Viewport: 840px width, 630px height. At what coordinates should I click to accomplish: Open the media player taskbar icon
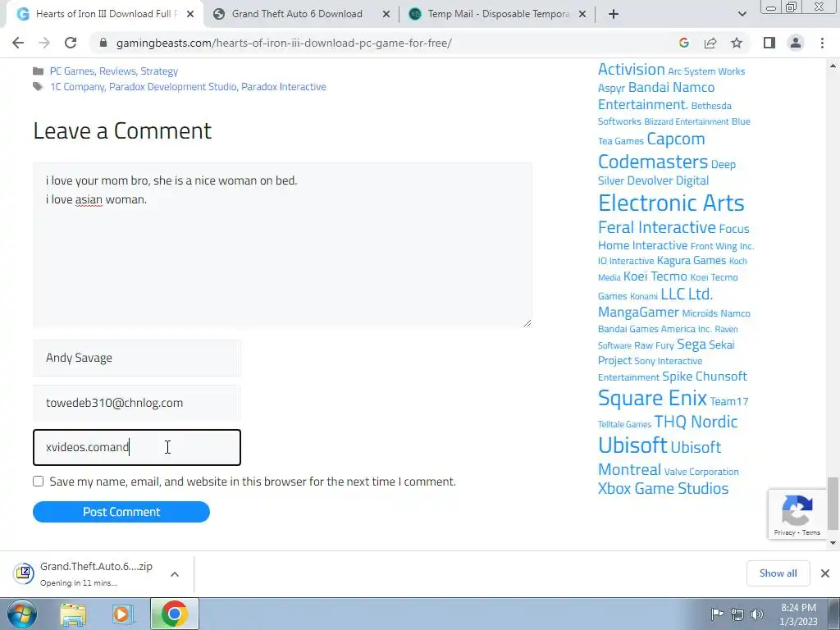click(122, 614)
